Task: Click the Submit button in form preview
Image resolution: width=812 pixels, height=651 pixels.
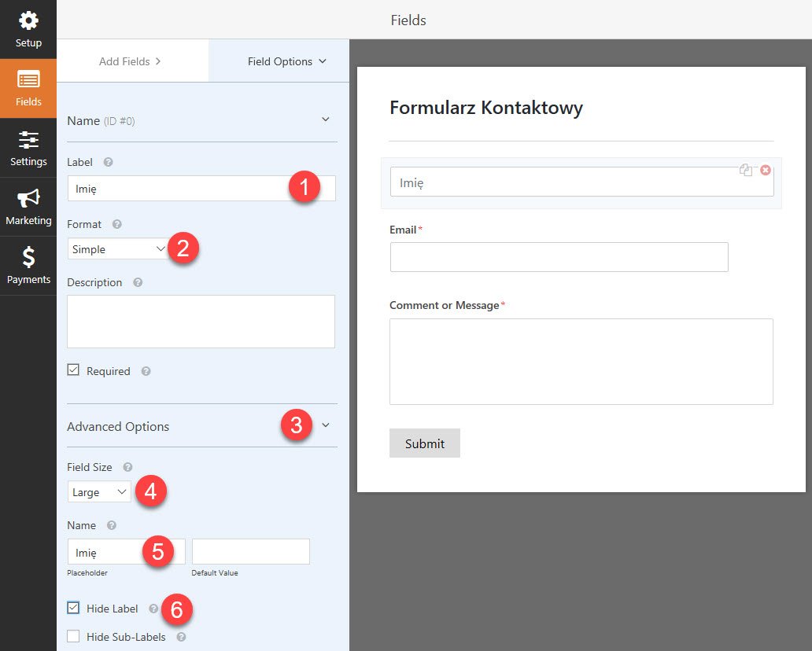Action: tap(425, 443)
